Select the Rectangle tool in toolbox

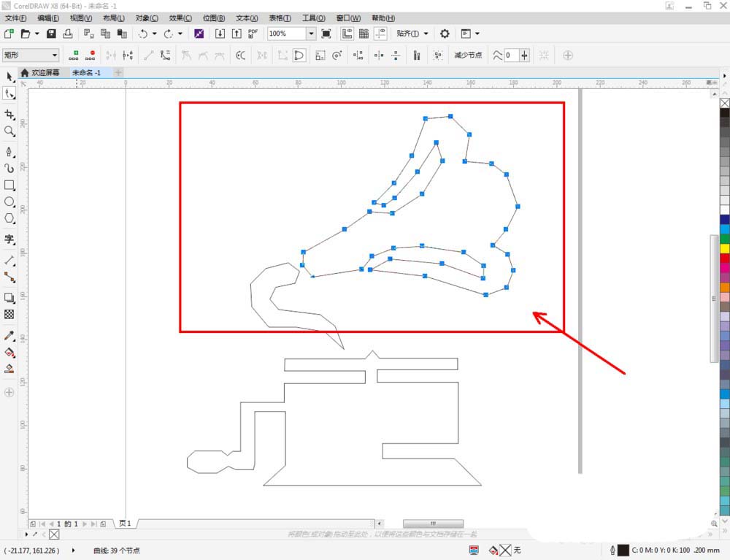point(9,185)
